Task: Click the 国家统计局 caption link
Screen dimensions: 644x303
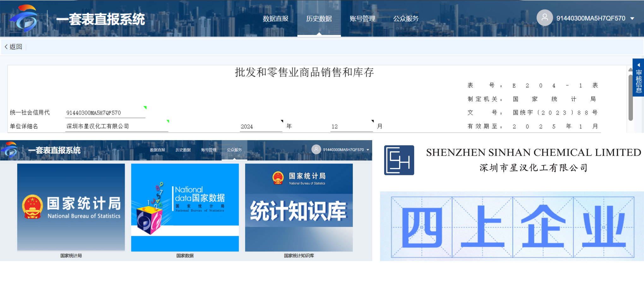Action: pos(71,256)
